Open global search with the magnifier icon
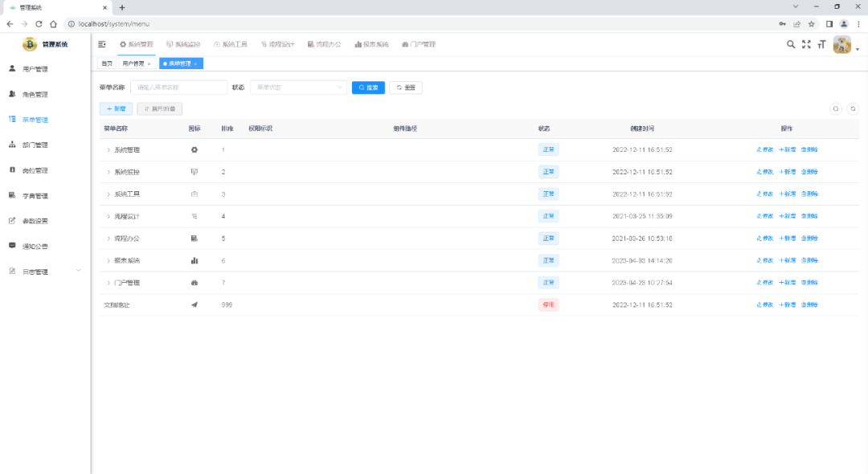 tap(791, 46)
